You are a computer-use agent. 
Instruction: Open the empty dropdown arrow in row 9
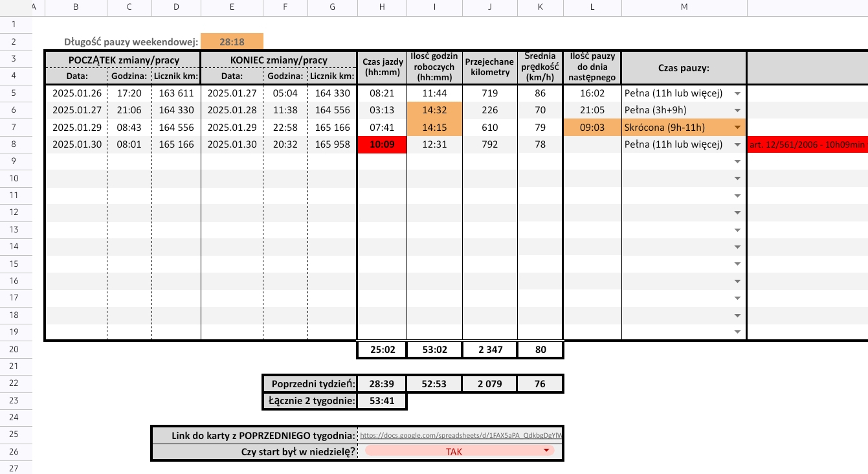click(x=737, y=161)
